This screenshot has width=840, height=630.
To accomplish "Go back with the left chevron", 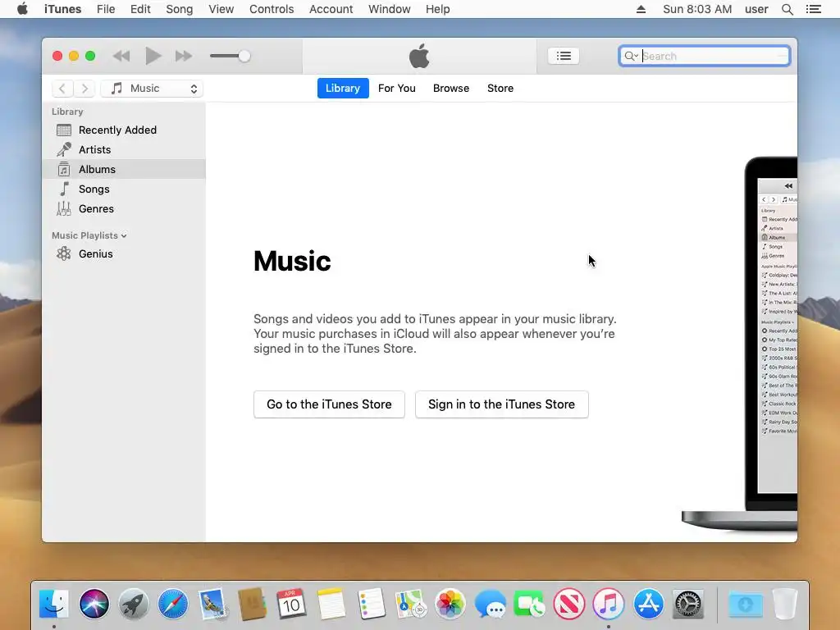I will (62, 89).
